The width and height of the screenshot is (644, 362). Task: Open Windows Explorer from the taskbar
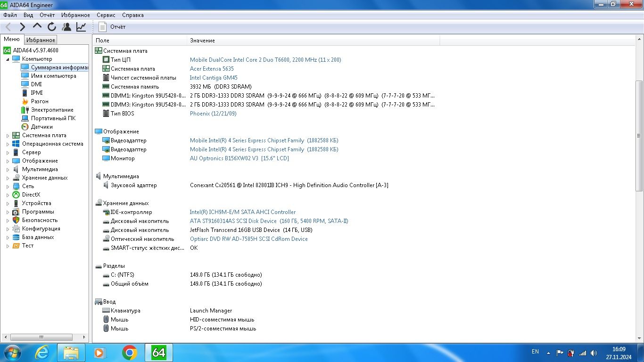71,353
